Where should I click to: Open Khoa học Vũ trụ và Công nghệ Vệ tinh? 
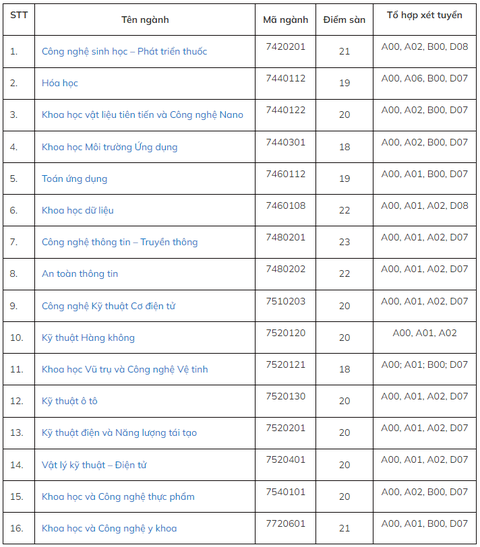125,369
